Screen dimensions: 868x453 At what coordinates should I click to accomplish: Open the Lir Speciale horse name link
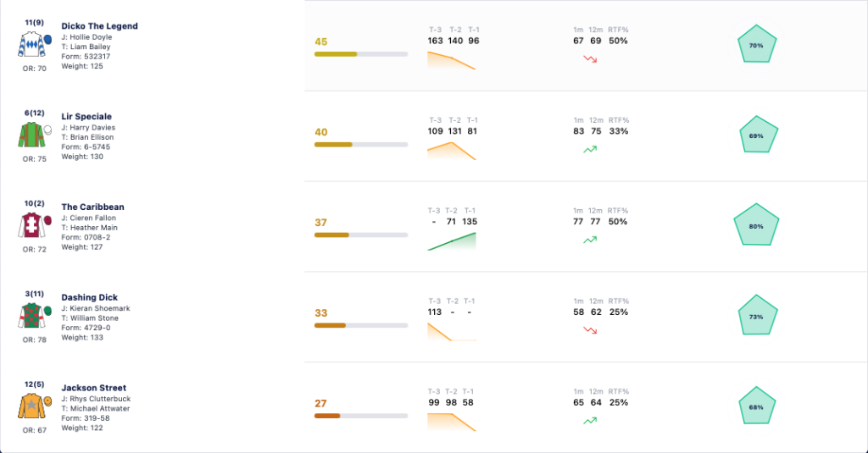tap(86, 116)
